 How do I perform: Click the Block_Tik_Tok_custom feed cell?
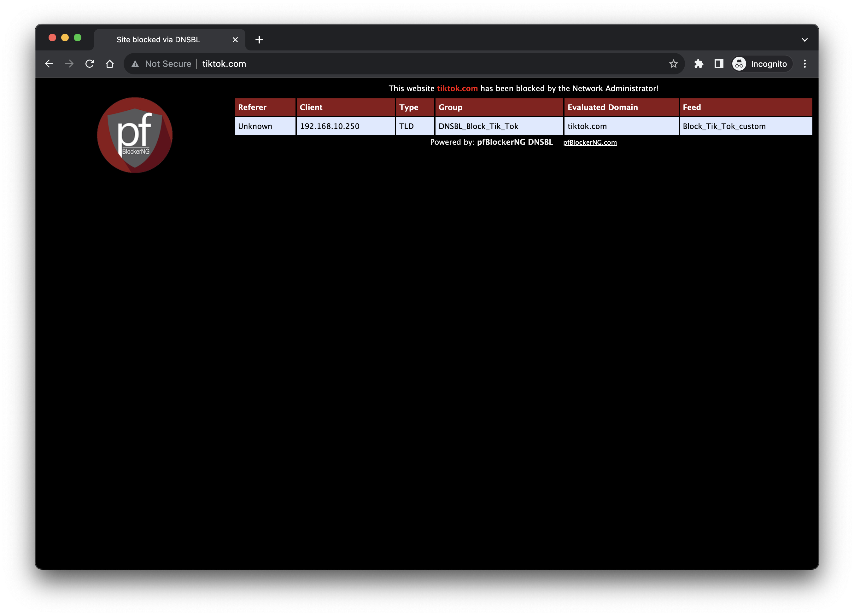click(745, 126)
